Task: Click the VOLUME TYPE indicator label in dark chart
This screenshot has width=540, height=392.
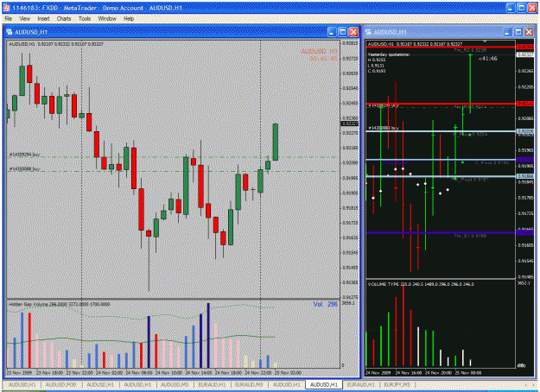Action: click(x=421, y=284)
